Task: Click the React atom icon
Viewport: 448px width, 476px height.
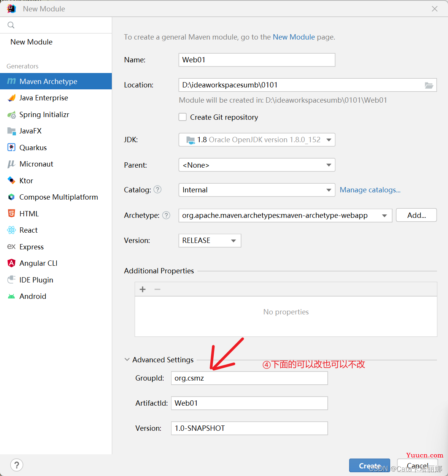Action: pyautogui.click(x=11, y=230)
